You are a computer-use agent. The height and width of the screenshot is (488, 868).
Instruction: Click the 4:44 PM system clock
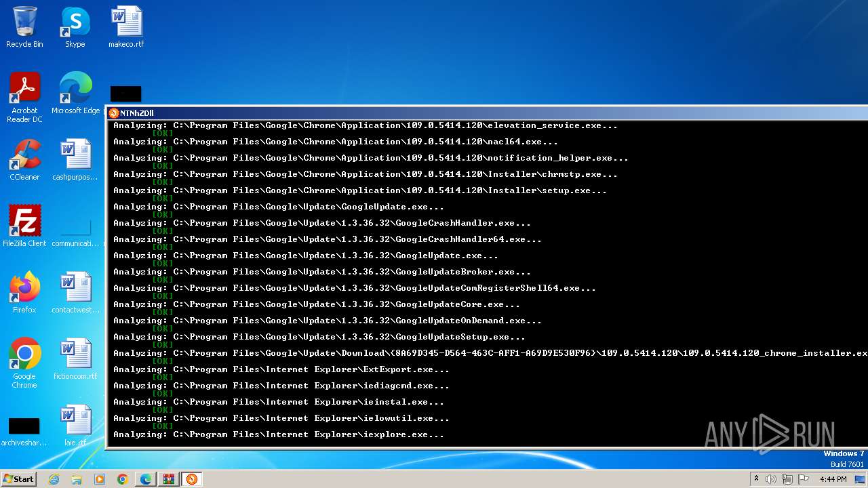point(833,479)
